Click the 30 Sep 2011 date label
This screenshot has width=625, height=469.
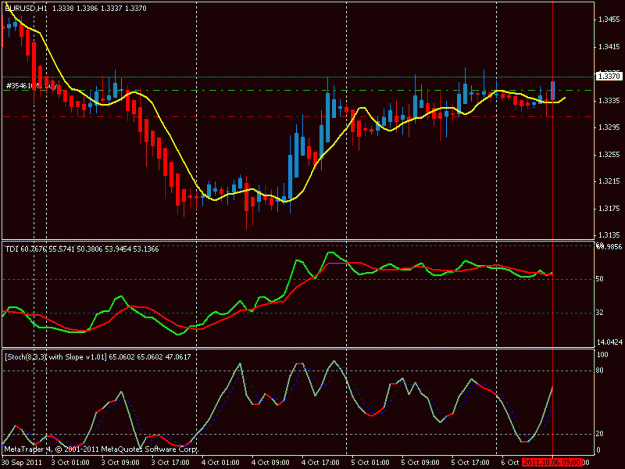point(22,463)
